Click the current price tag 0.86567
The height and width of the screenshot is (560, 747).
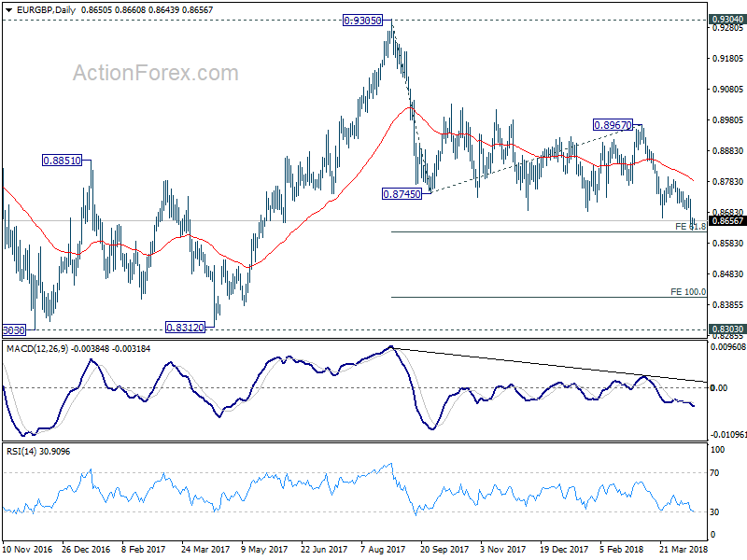pyautogui.click(x=727, y=221)
